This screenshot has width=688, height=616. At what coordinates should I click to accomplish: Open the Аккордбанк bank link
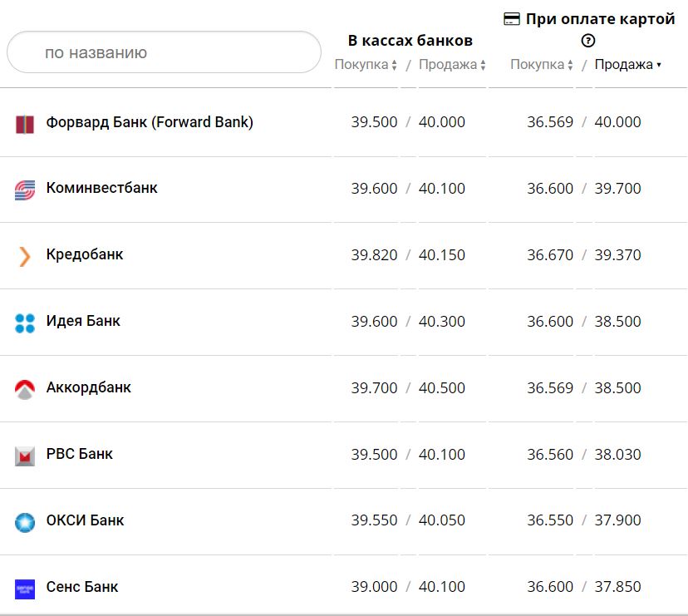[x=89, y=387]
